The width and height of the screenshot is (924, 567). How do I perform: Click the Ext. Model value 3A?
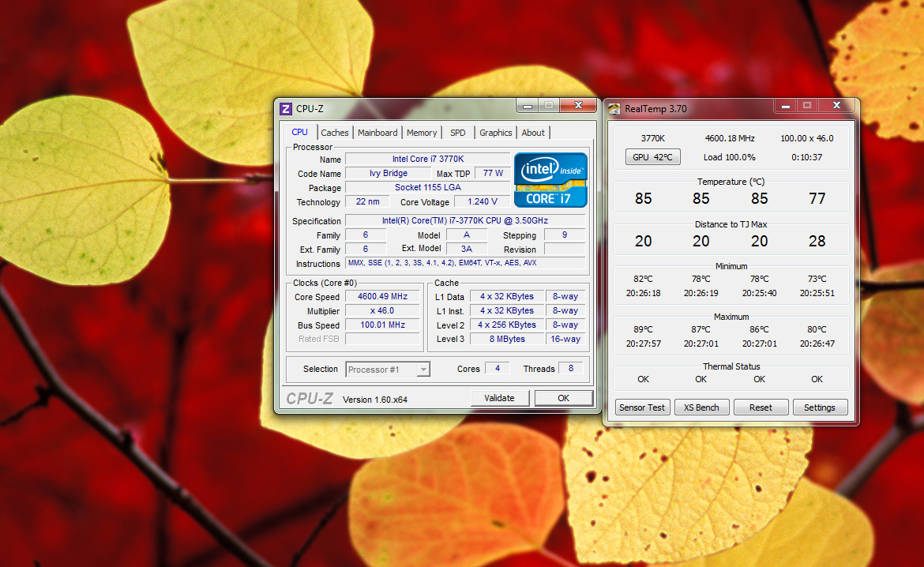467,249
